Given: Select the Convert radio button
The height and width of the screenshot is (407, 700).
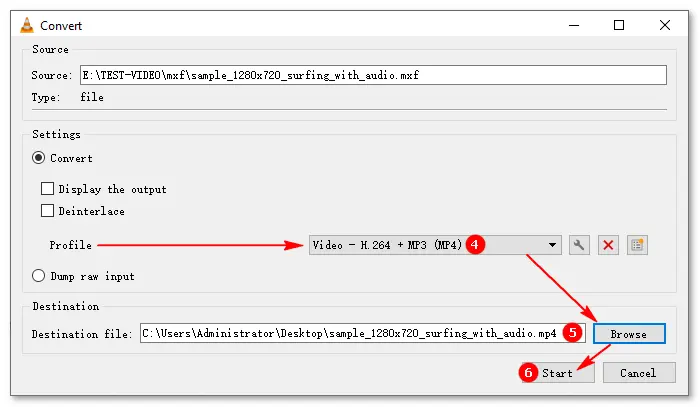Looking at the screenshot, I should 40,157.
